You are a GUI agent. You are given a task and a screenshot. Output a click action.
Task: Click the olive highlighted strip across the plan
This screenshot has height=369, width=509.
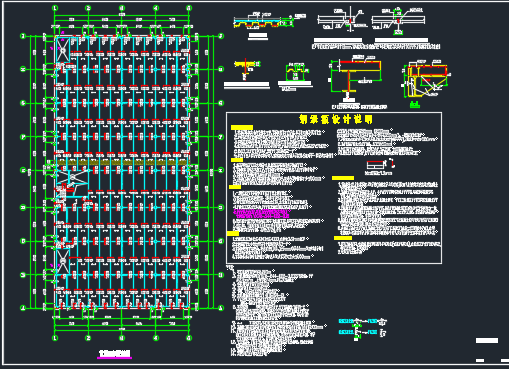(x=122, y=162)
